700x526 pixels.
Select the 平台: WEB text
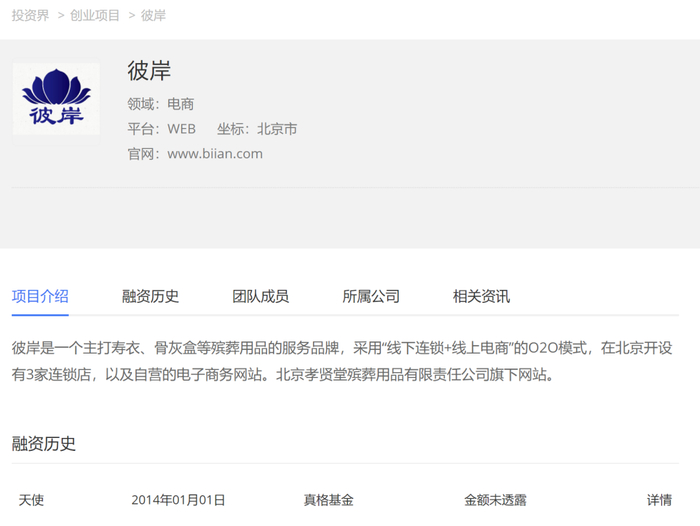[162, 129]
